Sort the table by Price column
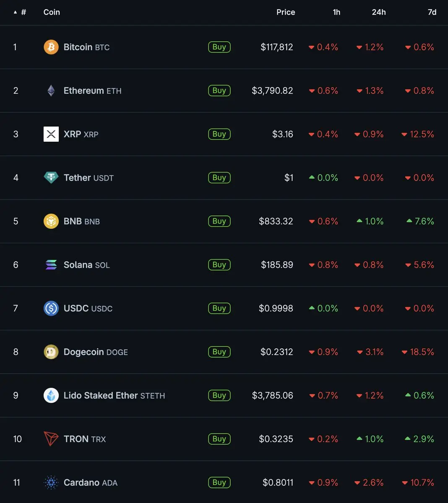 click(x=286, y=12)
